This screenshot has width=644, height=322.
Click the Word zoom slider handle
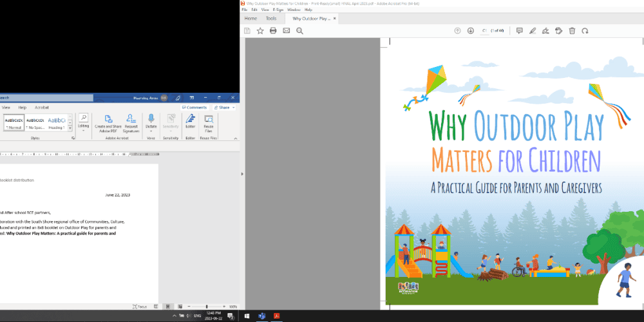(206, 307)
